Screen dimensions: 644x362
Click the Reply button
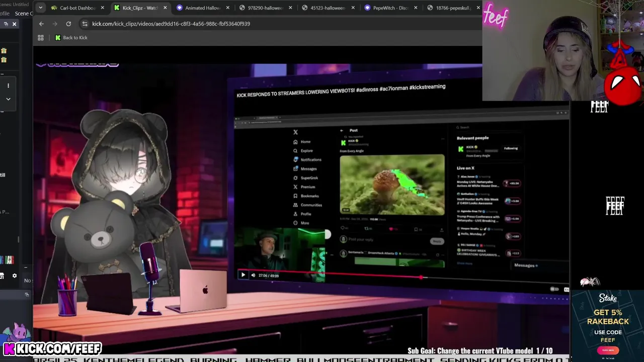(437, 241)
